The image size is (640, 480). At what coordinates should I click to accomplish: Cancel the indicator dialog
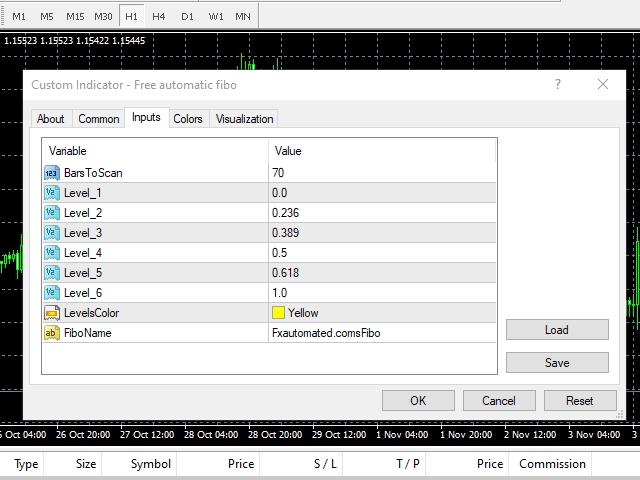499,401
